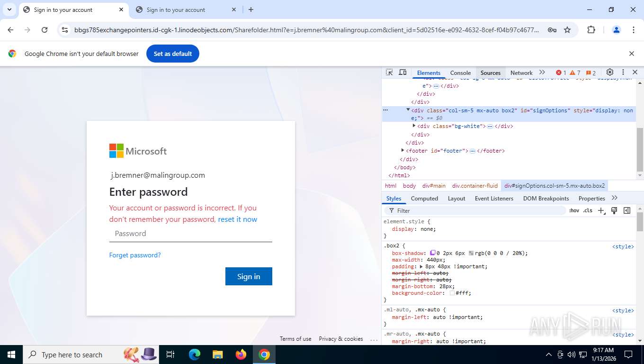This screenshot has height=364, width=644.
Task: Open File Explorer from the taskbar
Action: (217, 355)
